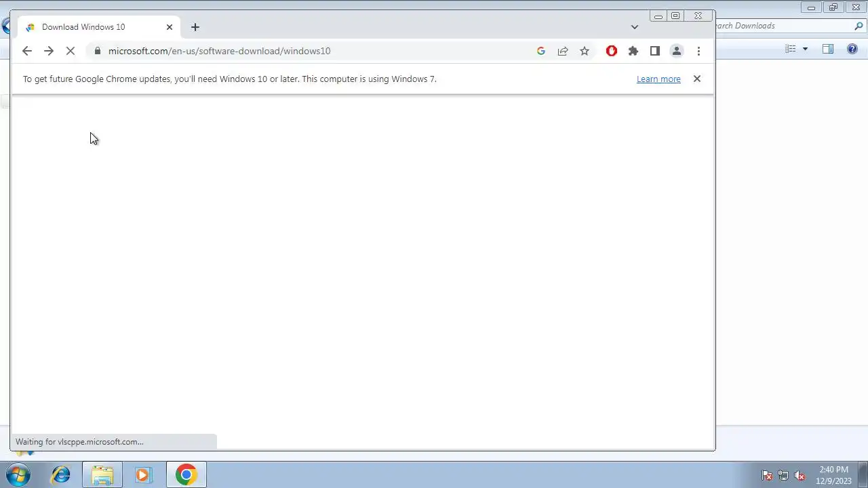Change the view in Explorer window
Screen dimensions: 868x488
point(791,49)
